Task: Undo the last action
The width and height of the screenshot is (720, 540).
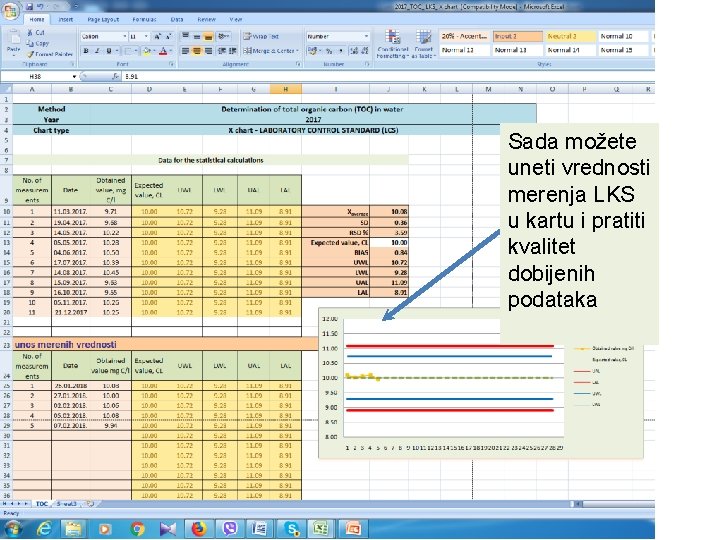Action: click(40, 6)
